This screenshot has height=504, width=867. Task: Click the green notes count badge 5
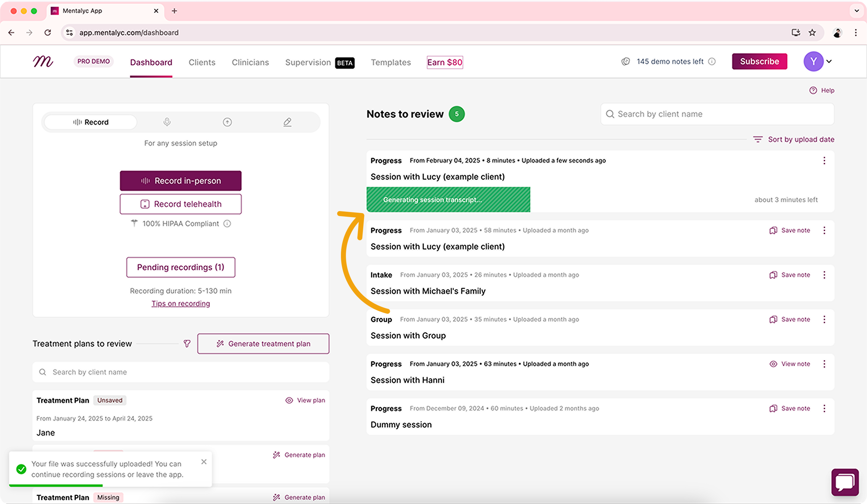coord(456,114)
